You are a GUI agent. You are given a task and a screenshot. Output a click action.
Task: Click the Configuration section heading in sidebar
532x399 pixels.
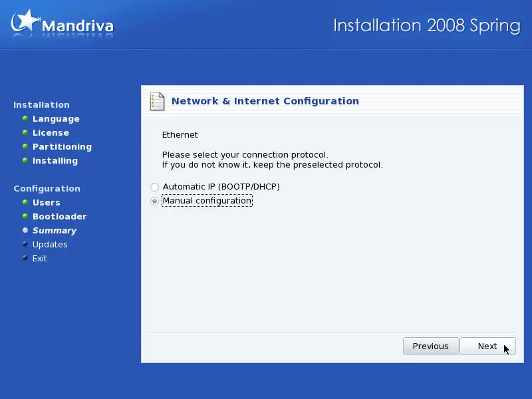47,189
